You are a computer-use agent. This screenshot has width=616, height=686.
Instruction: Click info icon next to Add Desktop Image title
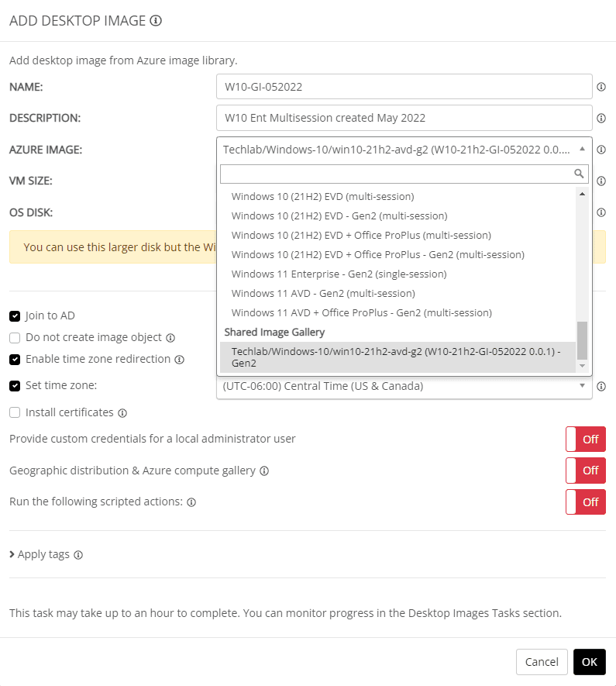(156, 21)
